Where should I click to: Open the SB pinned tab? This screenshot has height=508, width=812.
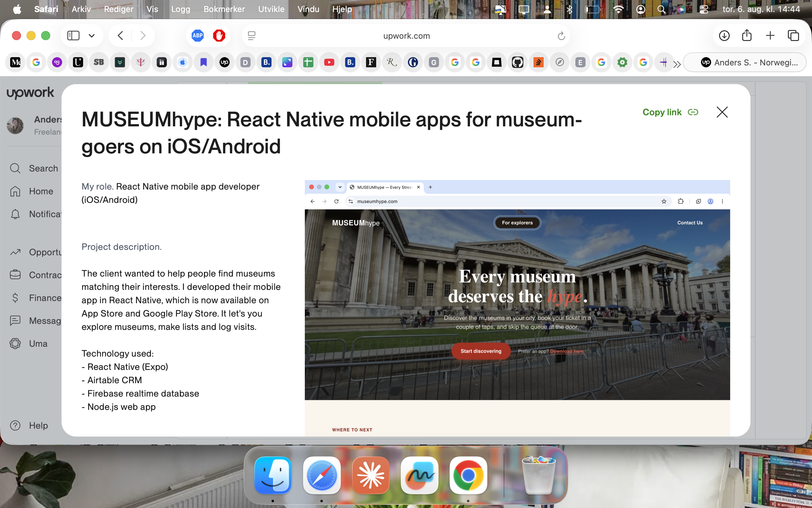[99, 62]
